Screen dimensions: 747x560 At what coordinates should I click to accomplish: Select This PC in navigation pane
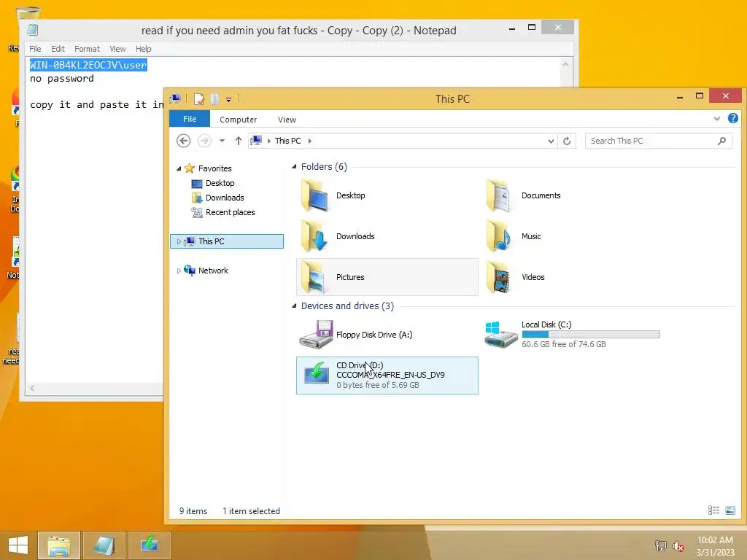pos(227,241)
